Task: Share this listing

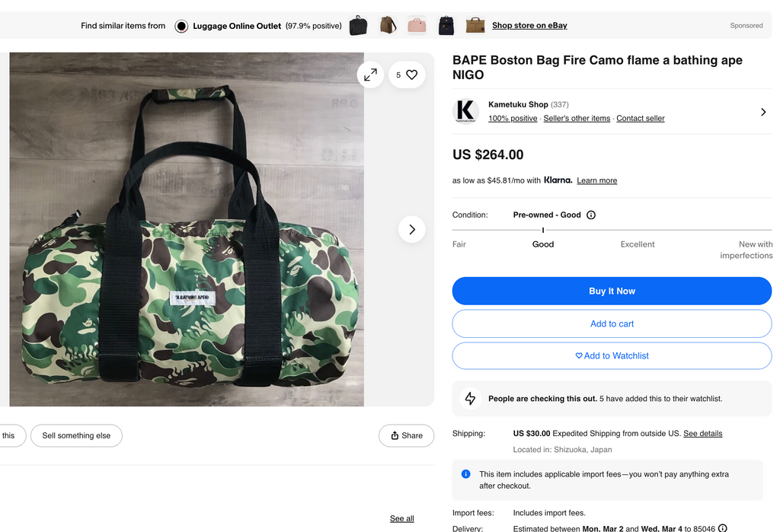Action: pos(406,435)
